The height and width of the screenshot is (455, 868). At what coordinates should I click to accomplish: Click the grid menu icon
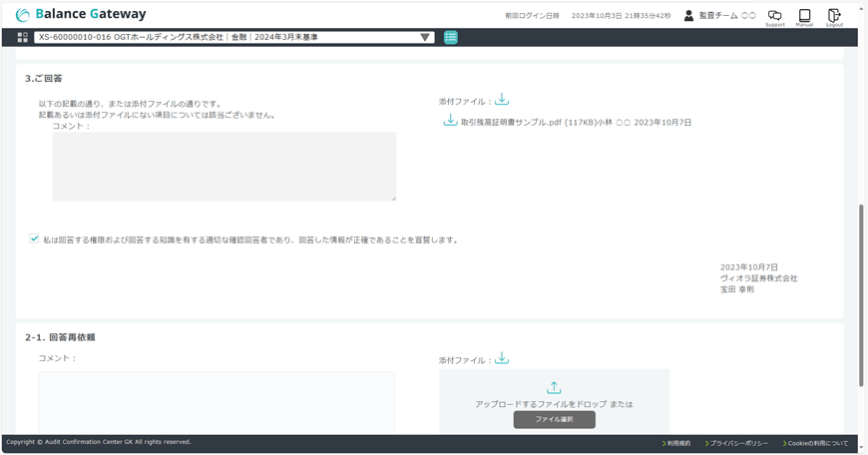22,37
